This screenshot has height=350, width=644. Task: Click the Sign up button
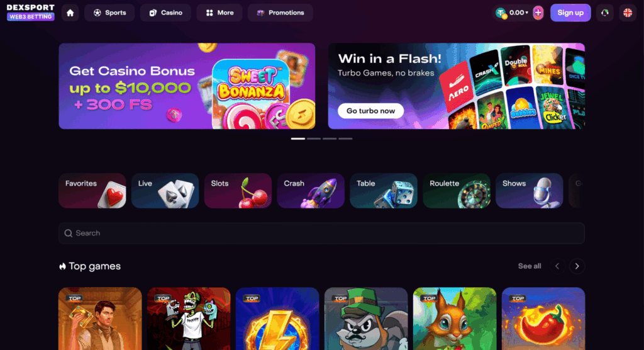570,13
